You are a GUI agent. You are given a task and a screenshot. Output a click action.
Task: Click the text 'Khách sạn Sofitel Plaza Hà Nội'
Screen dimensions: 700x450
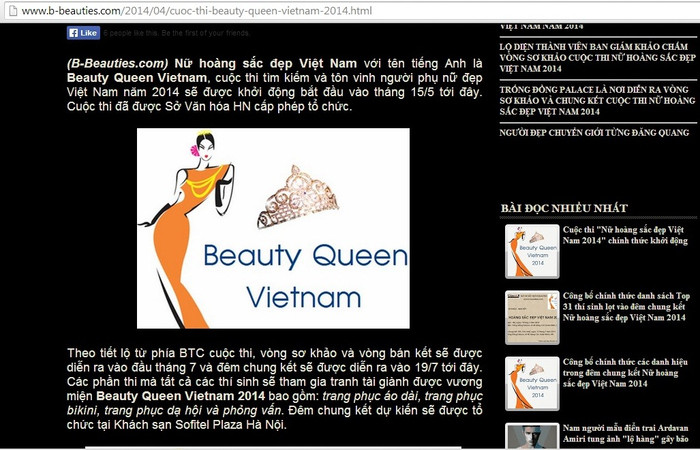(199, 425)
